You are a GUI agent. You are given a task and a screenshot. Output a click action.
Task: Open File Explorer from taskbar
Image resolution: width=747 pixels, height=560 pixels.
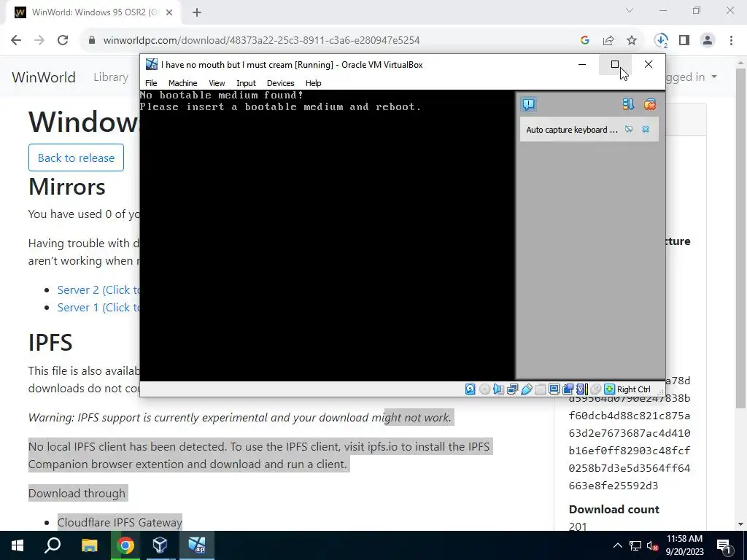(x=89, y=545)
